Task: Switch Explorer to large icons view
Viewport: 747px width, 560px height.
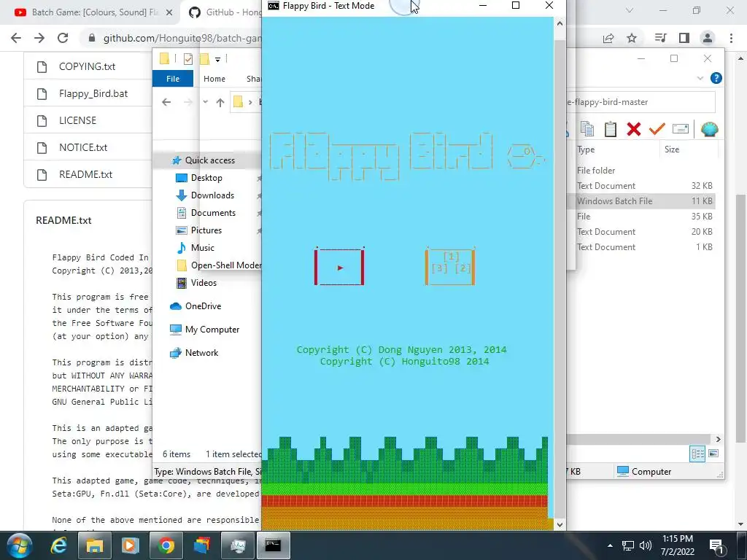Action: click(x=713, y=454)
